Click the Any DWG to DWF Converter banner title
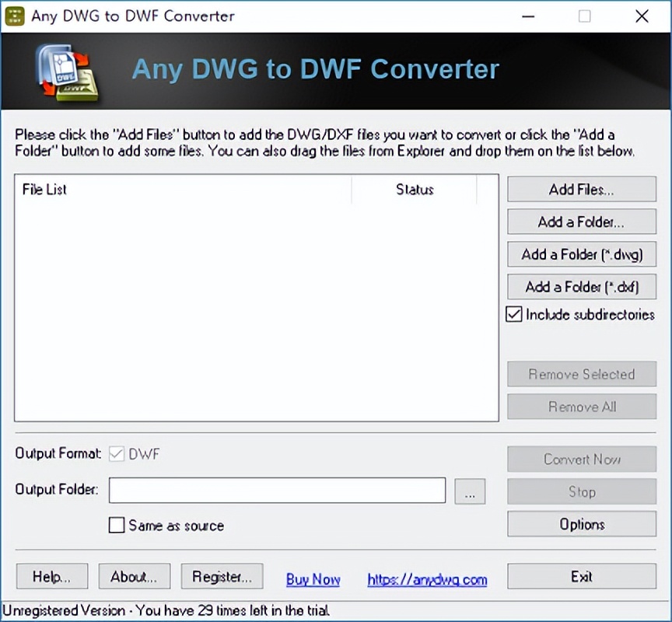The width and height of the screenshot is (672, 622). click(316, 68)
